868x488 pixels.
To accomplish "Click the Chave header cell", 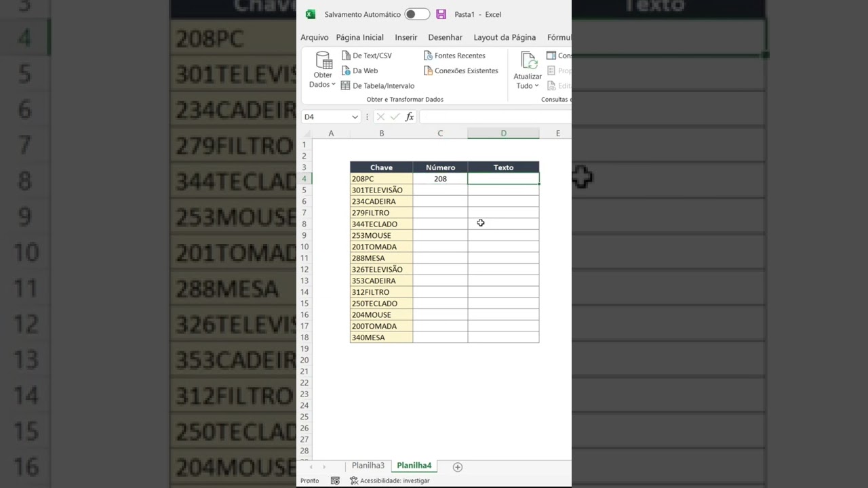I will pyautogui.click(x=381, y=167).
